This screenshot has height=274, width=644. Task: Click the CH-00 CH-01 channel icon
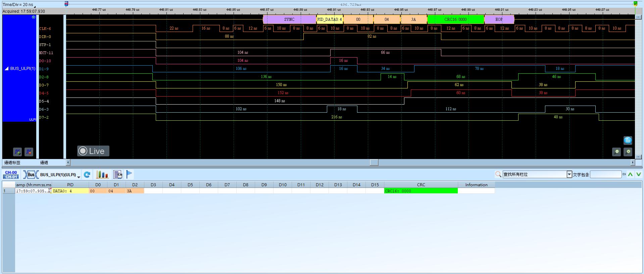coord(11,174)
